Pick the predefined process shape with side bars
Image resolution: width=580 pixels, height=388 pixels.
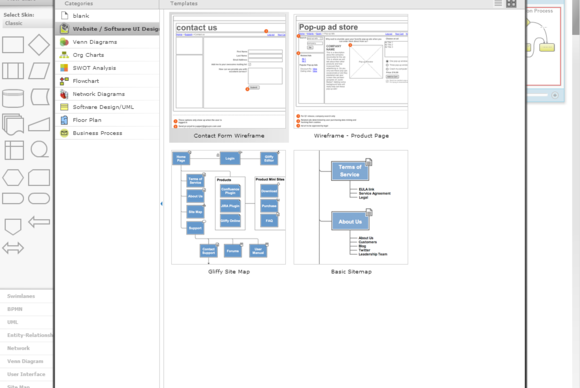click(x=13, y=71)
